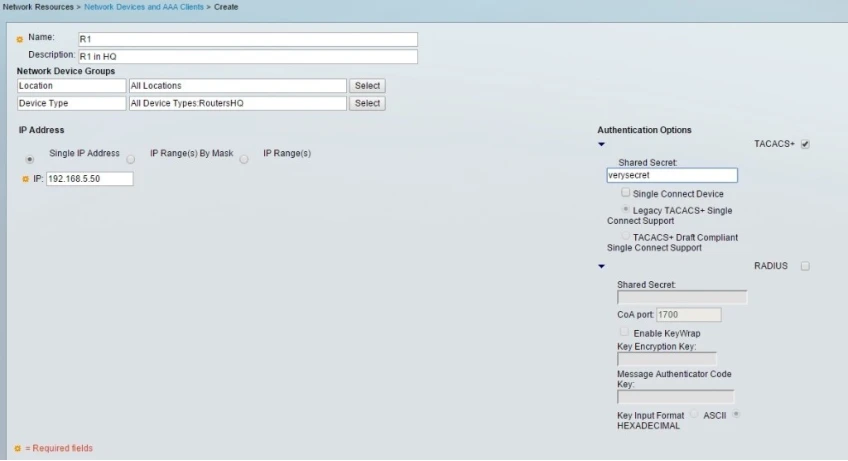Click the Network Resources breadcrumb
This screenshot has width=848, height=461.
click(38, 7)
